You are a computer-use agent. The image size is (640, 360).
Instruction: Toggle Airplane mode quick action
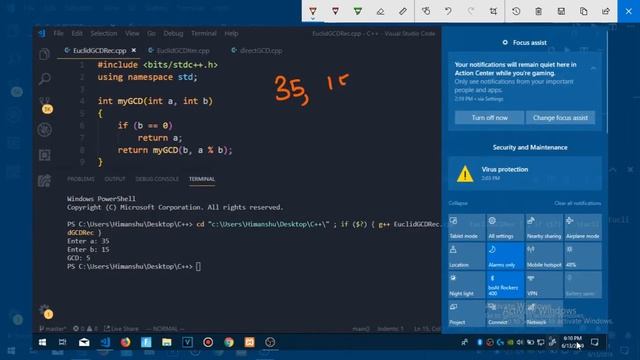pos(583,227)
